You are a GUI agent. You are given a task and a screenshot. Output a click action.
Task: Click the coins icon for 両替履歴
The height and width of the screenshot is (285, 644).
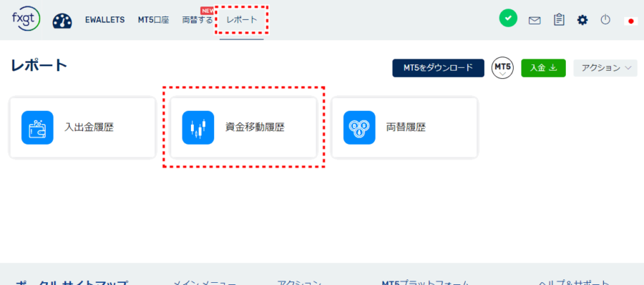coord(359,127)
